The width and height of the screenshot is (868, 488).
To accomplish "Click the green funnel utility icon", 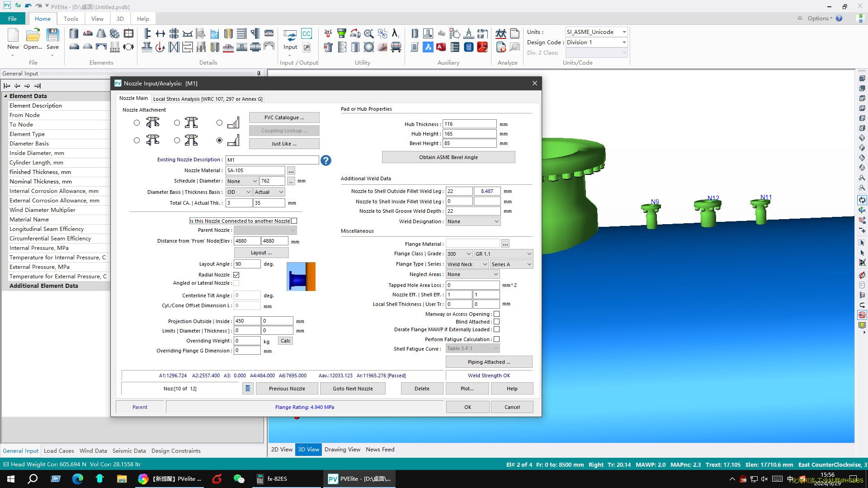I will (342, 33).
